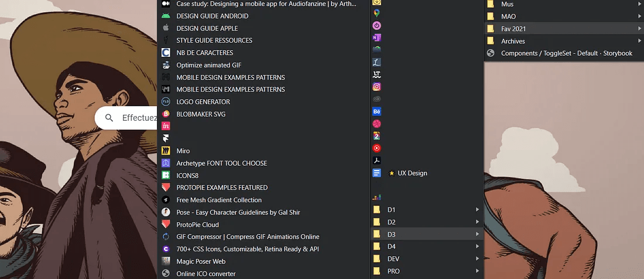Open Free Mesh Gradient Collection bookmark
The width and height of the screenshot is (644, 279).
click(263, 200)
